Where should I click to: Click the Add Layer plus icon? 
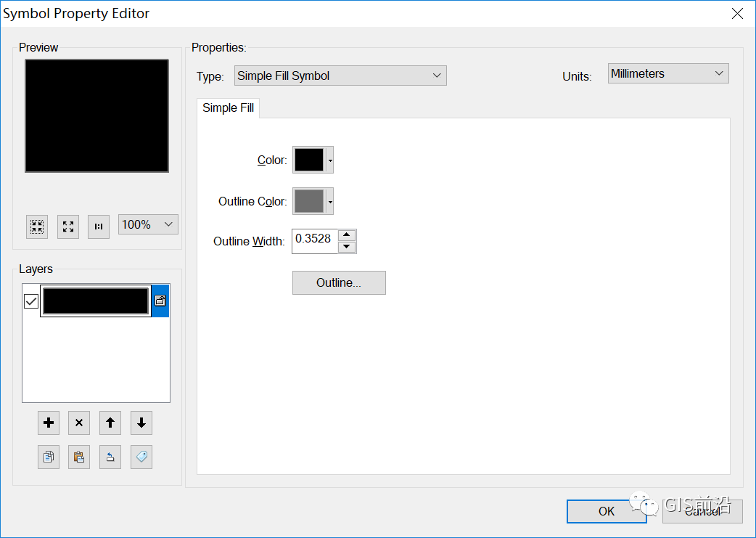click(49, 423)
